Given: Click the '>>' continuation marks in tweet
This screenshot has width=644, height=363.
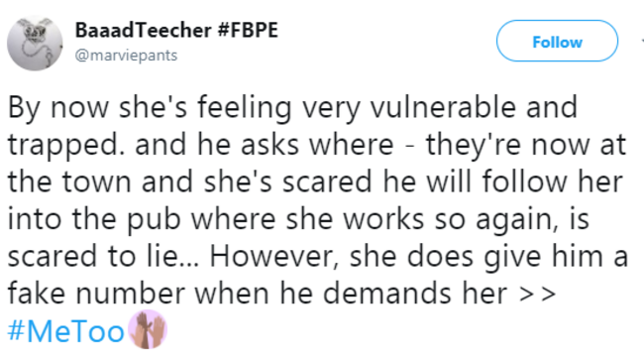Looking at the screenshot, I should 538,295.
